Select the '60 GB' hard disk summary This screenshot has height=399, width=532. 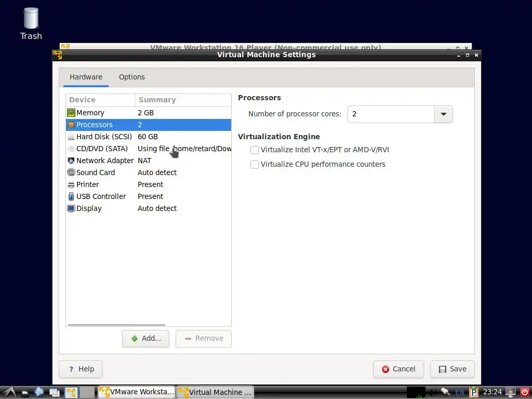point(148,137)
